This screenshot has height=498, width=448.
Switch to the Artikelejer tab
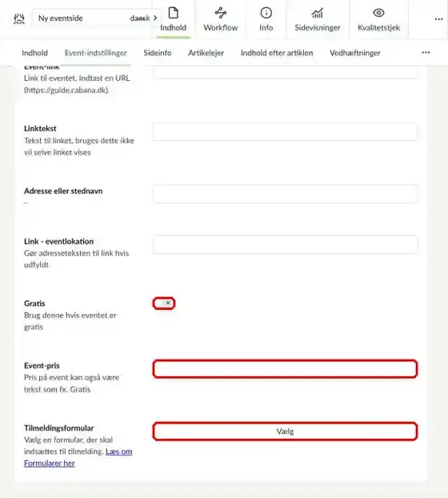point(206,53)
